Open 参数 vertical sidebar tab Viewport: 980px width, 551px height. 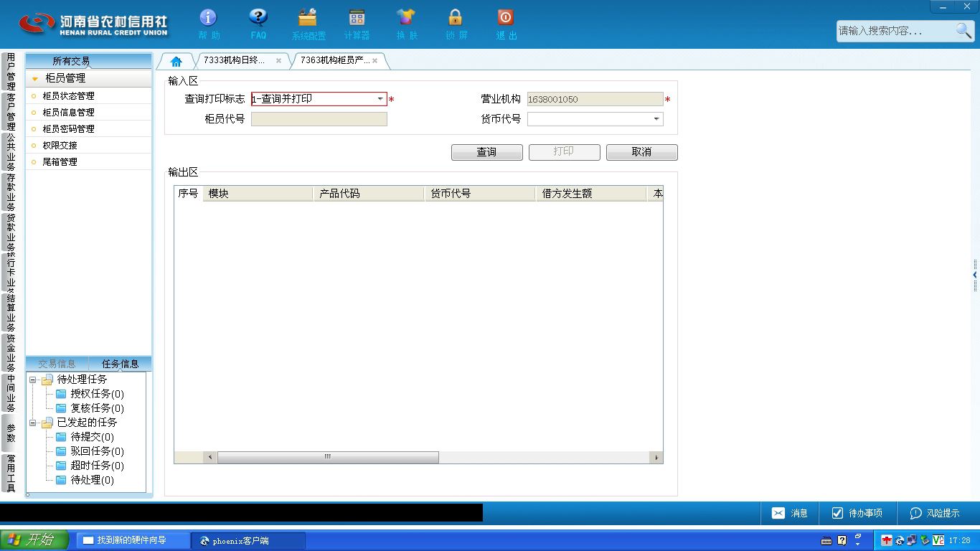[x=10, y=433]
